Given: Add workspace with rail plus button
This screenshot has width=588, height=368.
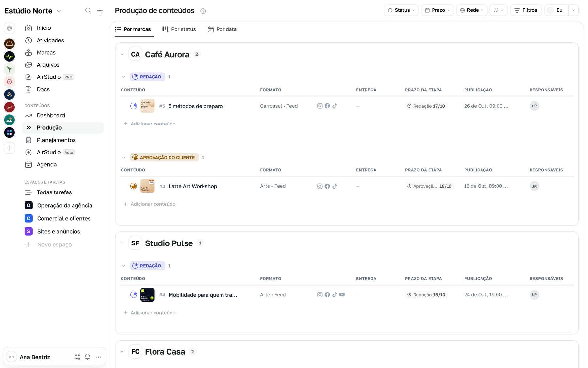Looking at the screenshot, I should coord(9,148).
